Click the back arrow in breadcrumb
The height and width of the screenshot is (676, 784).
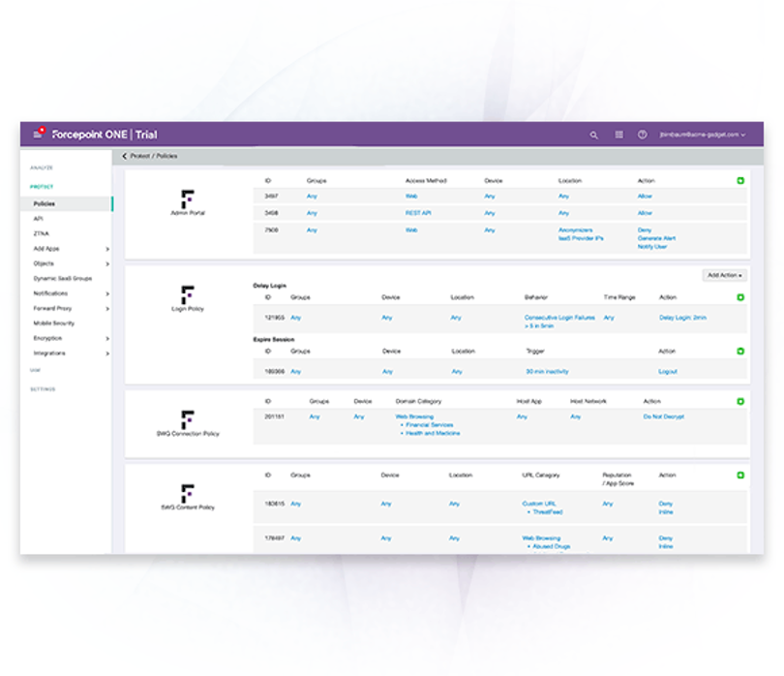(125, 156)
